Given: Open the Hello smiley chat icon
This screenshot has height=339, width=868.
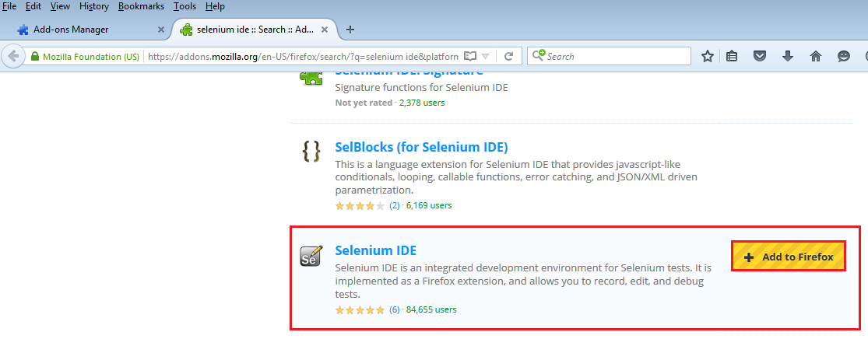Looking at the screenshot, I should point(844,57).
